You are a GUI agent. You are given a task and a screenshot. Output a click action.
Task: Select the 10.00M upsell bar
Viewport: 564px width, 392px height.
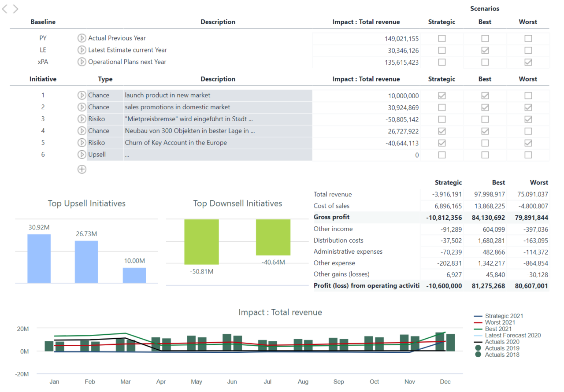coord(134,275)
